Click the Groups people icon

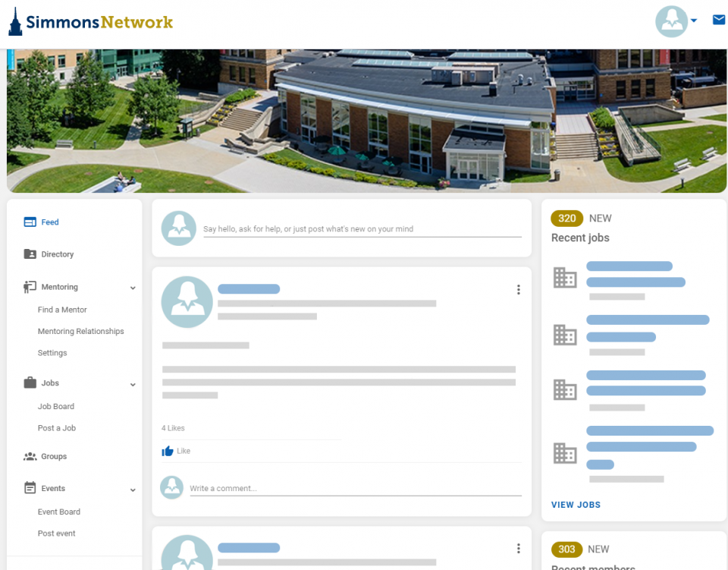pos(30,456)
